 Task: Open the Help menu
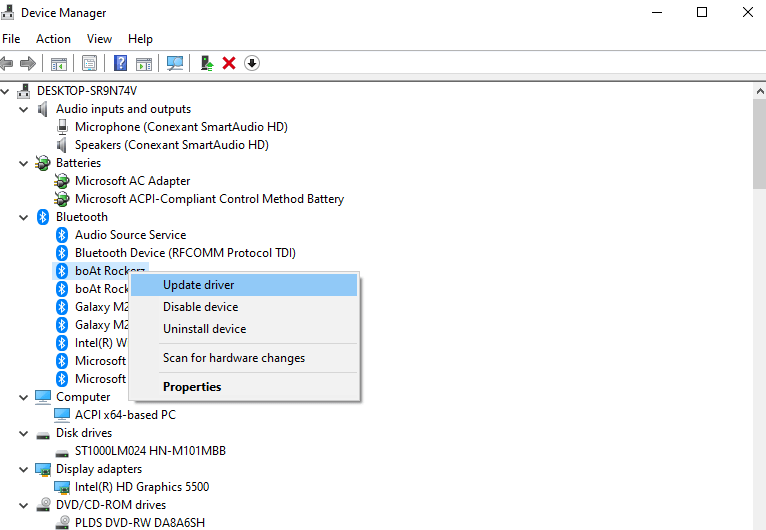140,39
